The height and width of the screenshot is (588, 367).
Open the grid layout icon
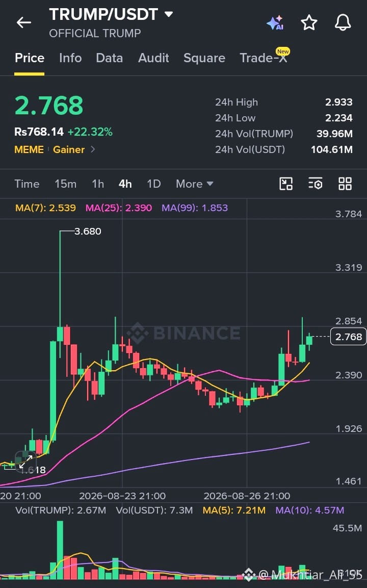tap(345, 184)
